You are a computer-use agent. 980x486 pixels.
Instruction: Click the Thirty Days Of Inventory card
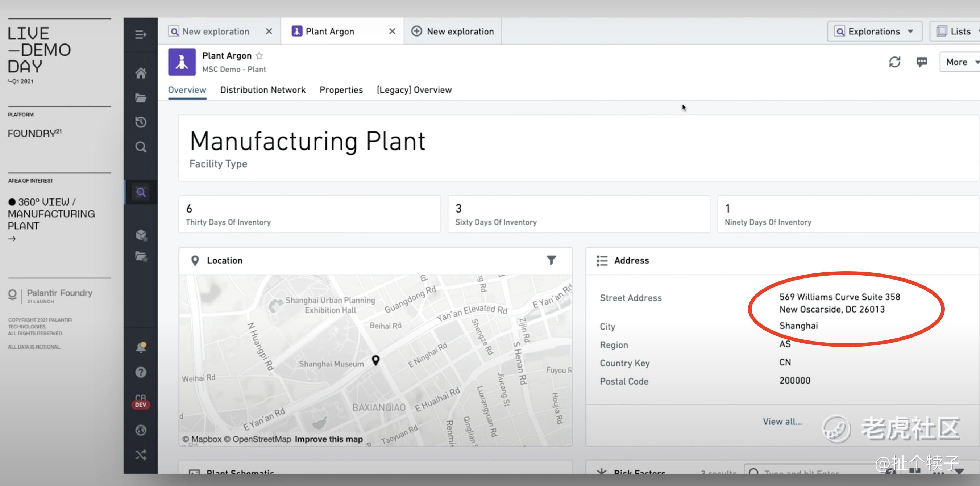coord(309,214)
